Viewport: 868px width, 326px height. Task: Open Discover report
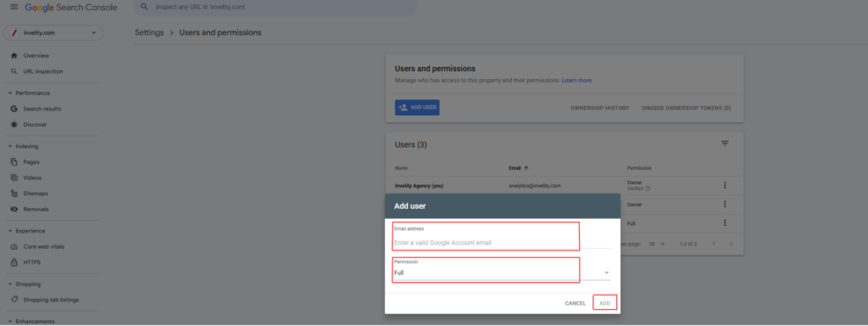click(x=35, y=125)
